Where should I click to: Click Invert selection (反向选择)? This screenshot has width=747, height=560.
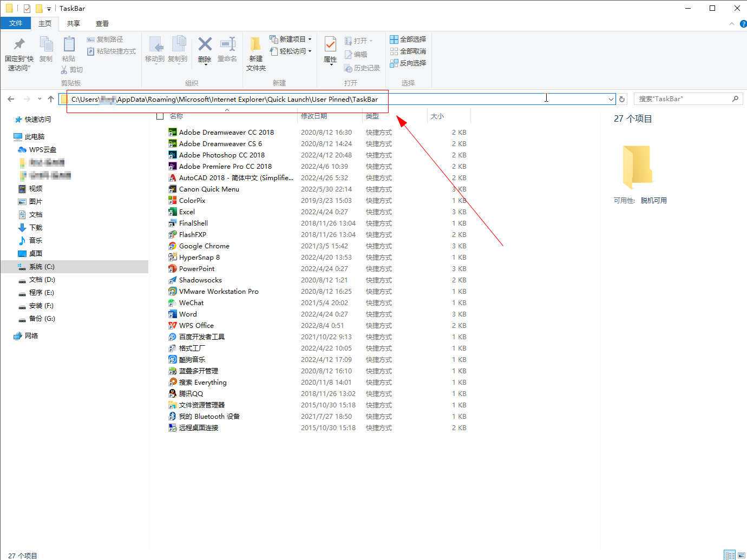[x=408, y=63]
